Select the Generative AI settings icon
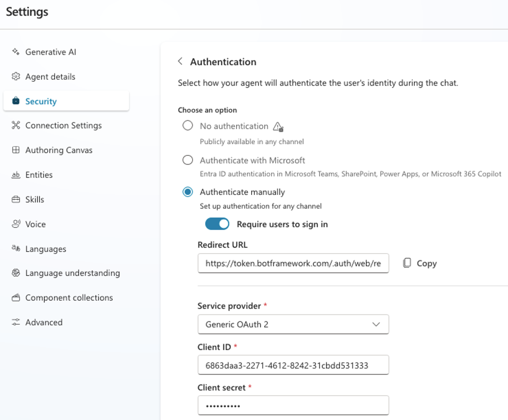Viewport: 508px width, 420px height. click(x=15, y=52)
